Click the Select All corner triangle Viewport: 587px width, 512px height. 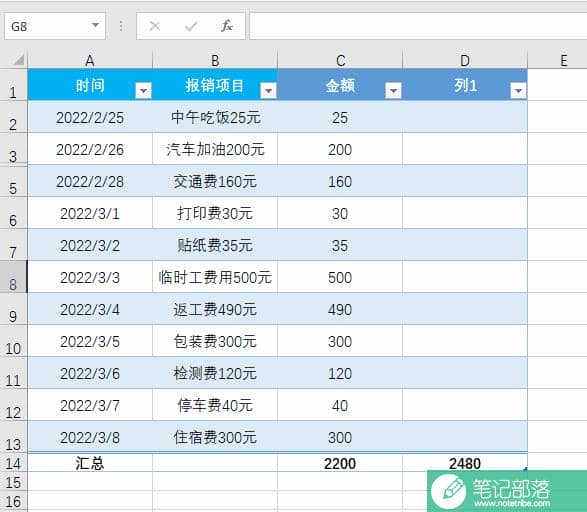[x=18, y=60]
